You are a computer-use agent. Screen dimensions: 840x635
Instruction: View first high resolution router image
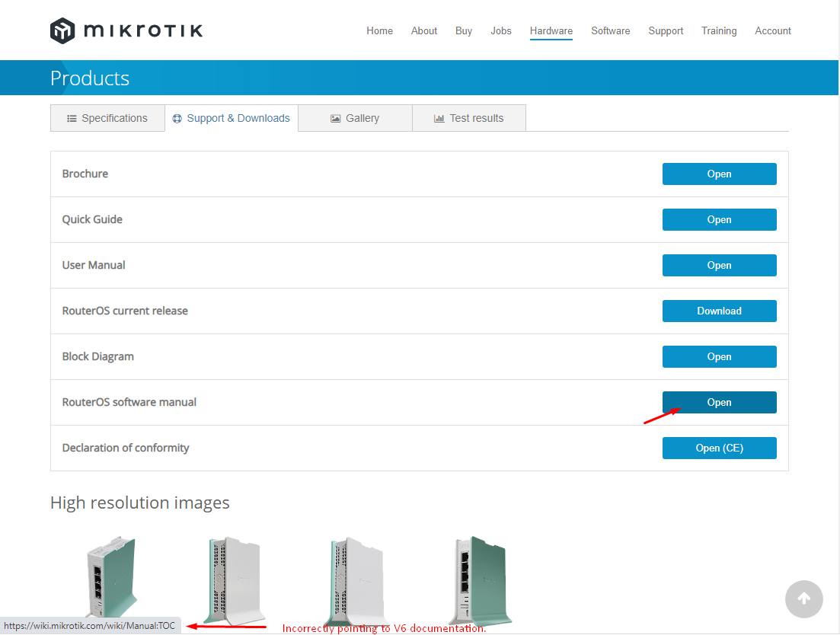pos(111,576)
